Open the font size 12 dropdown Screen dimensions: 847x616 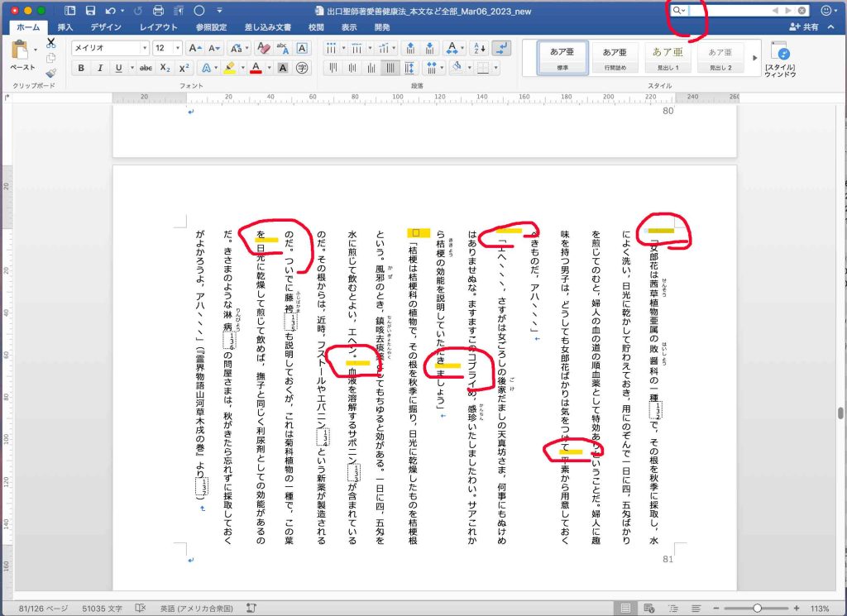pos(178,48)
